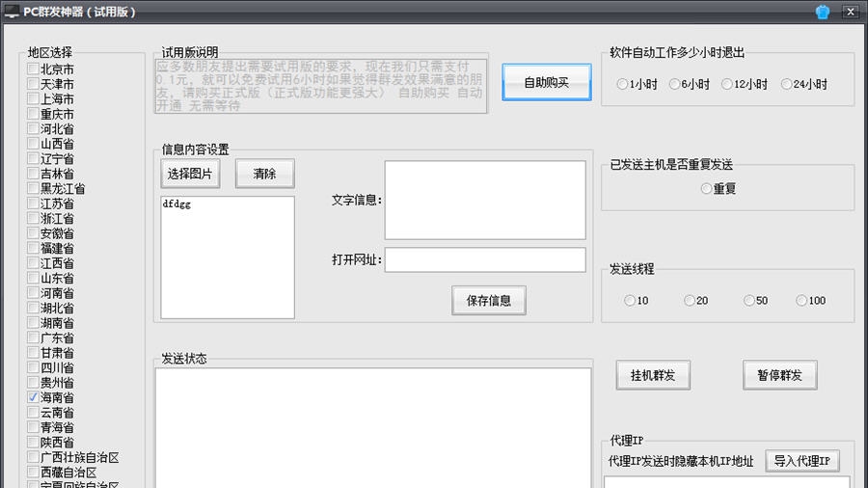The height and width of the screenshot is (488, 868).
Task: Check the 河南省 checkbox
Action: point(33,293)
